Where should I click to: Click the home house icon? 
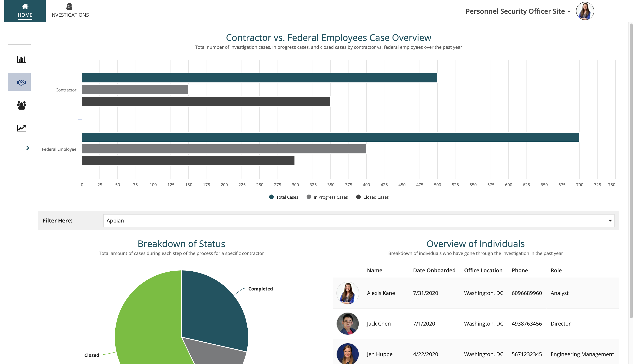(25, 6)
